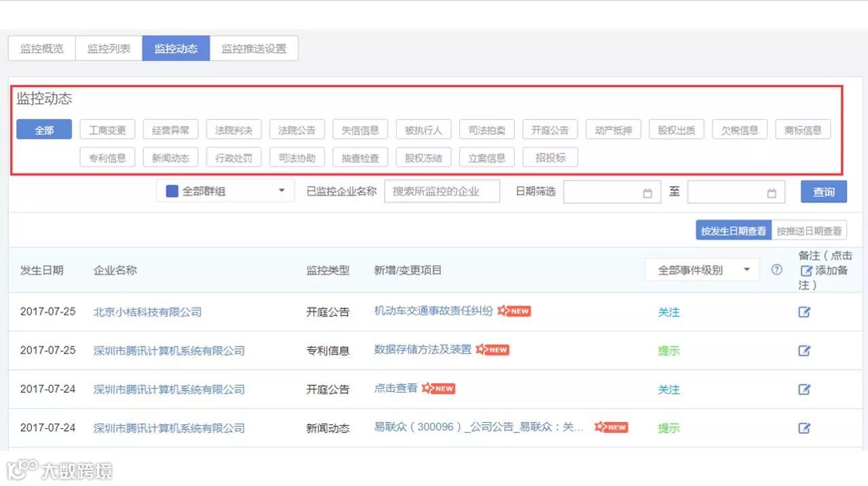Filter by 被执行人

423,130
